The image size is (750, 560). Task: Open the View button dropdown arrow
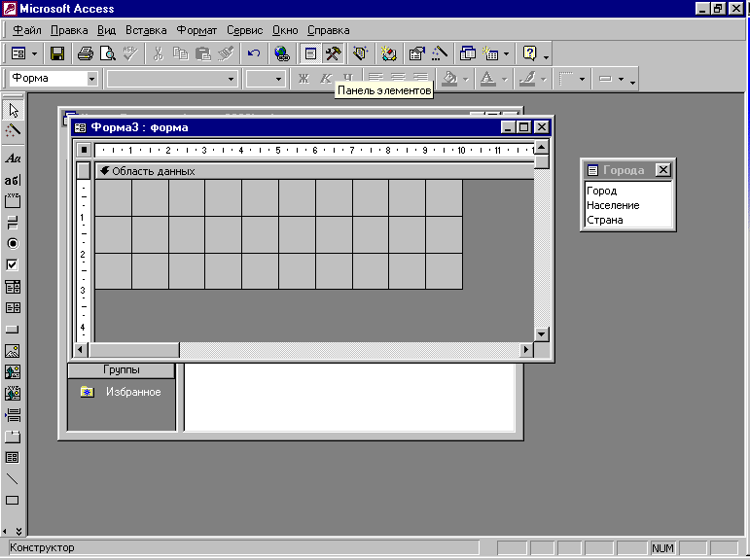(x=34, y=53)
